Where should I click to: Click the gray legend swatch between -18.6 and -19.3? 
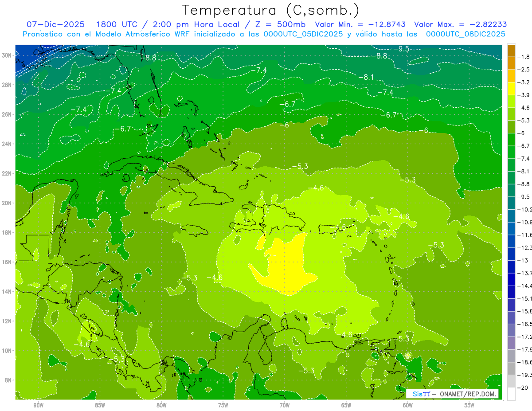tap(511, 368)
